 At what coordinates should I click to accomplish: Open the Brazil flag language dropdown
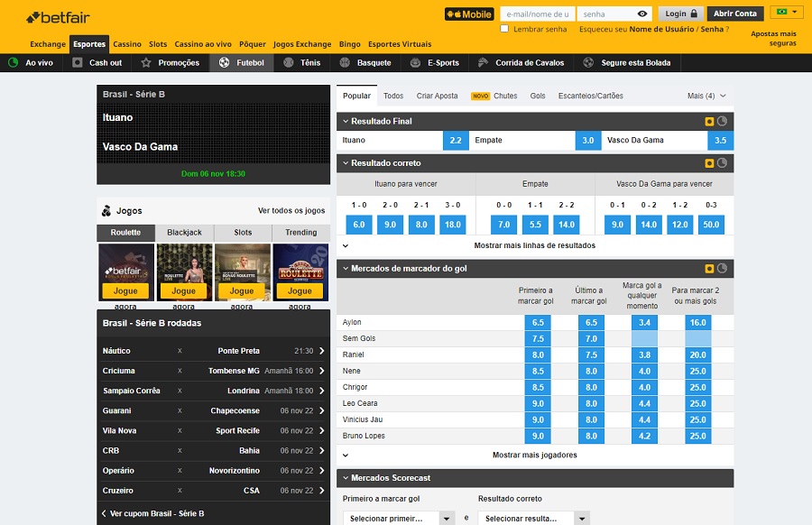tap(787, 12)
